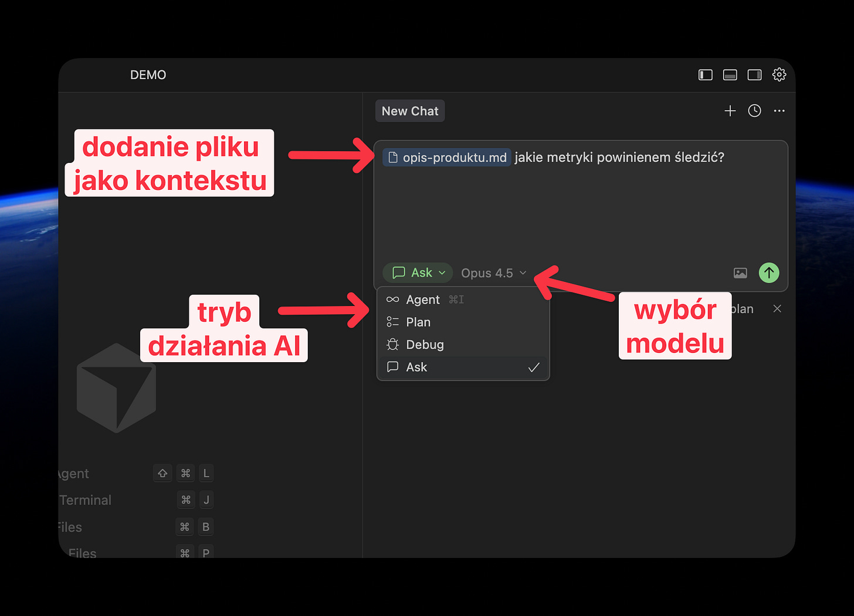Dismiss the banner with the X icon
The height and width of the screenshot is (616, 854).
[777, 309]
